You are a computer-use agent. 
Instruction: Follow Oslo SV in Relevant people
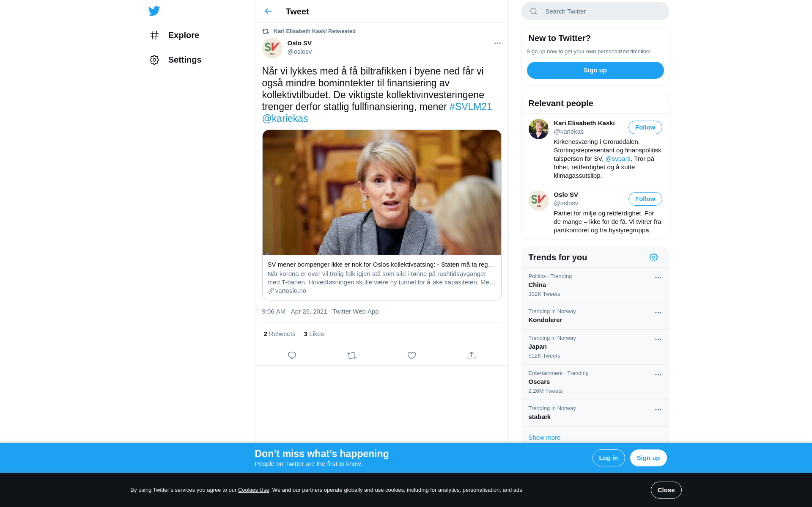[645, 199]
